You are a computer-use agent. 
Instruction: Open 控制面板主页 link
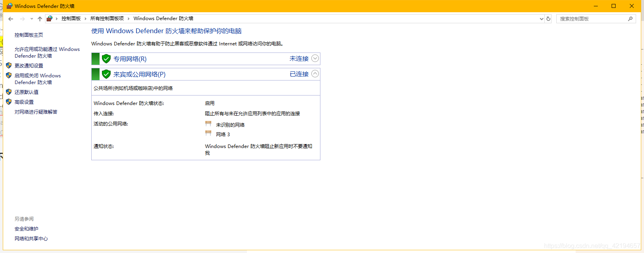[x=29, y=35]
